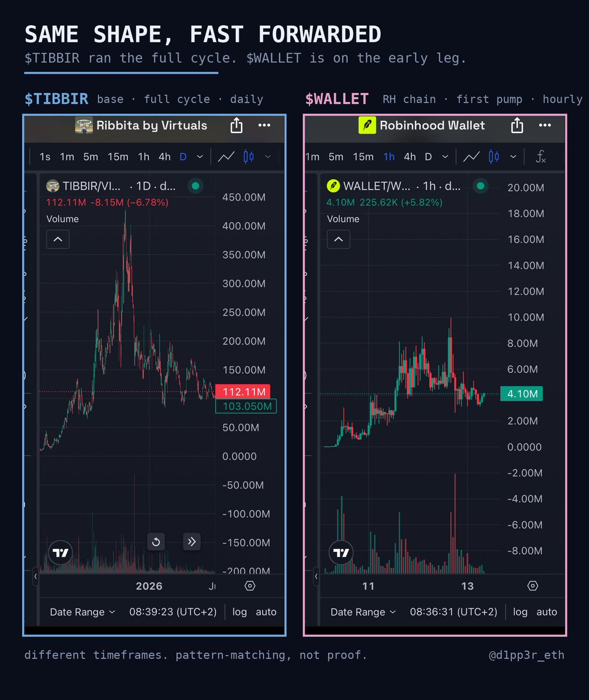Click 13 date label on WALLET time axis
589x700 pixels.
point(468,586)
